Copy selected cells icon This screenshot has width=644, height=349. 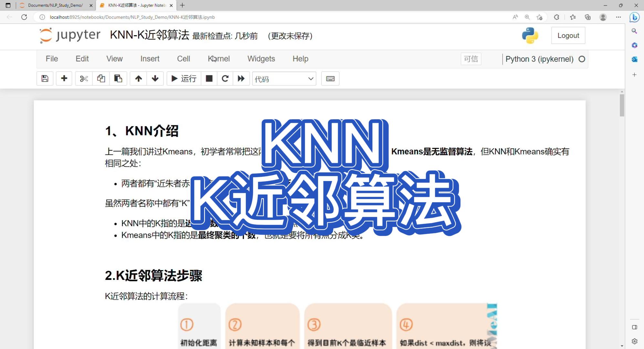click(x=101, y=79)
